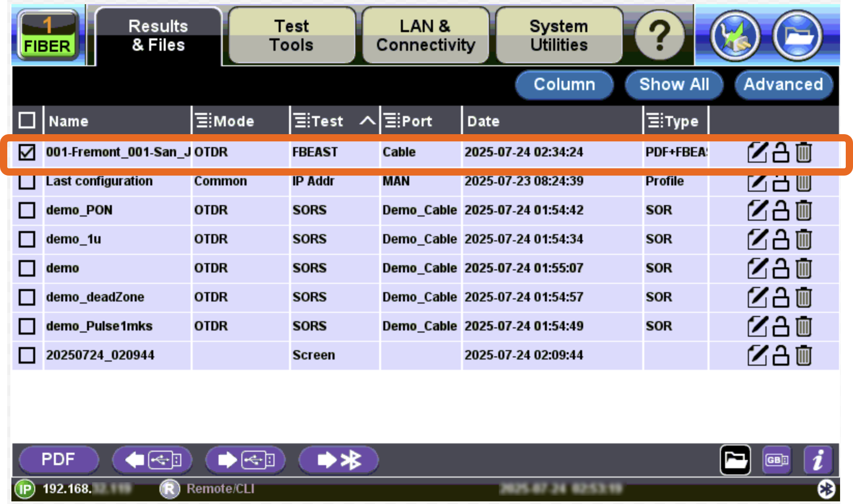Delete the demo_PON file with trash icon
The width and height of the screenshot is (853, 504).
coord(803,210)
